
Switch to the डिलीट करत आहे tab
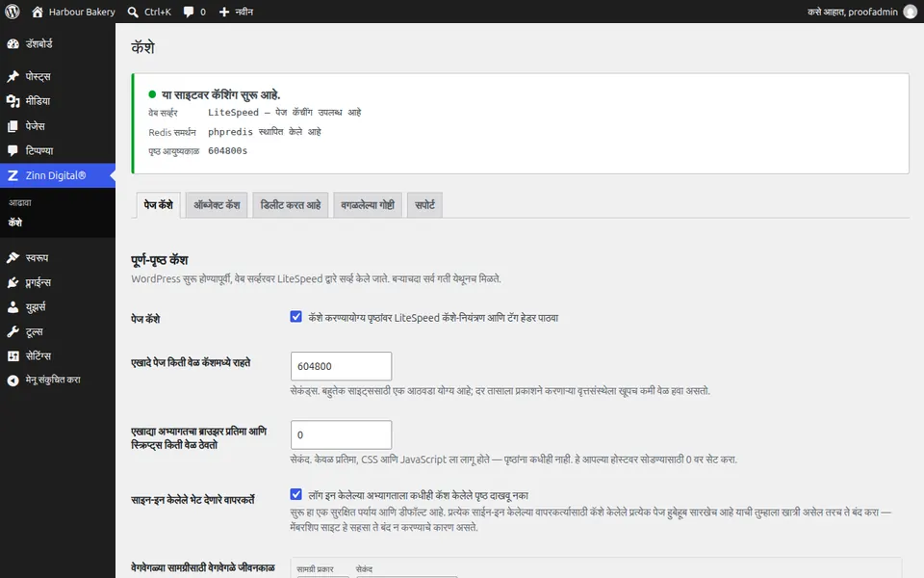(x=291, y=205)
